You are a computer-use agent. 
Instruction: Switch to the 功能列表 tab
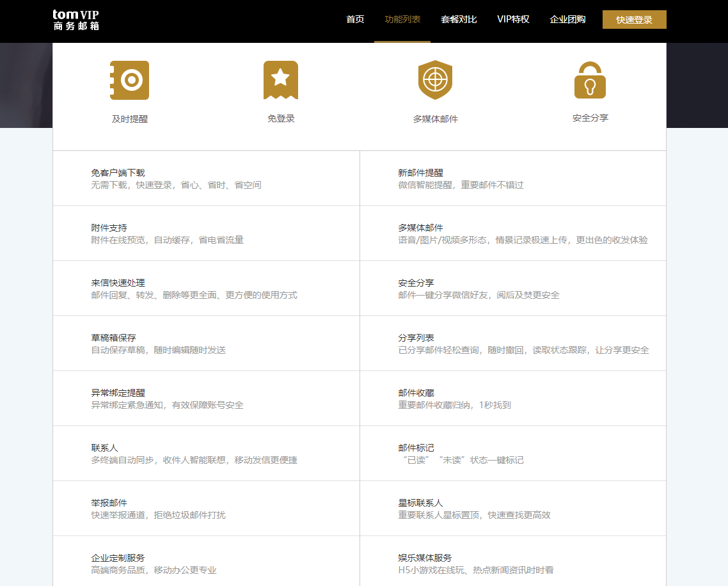pyautogui.click(x=402, y=19)
